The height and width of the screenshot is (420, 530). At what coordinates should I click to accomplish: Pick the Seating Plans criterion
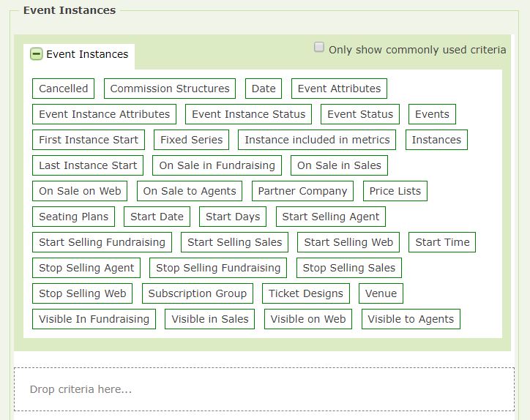click(74, 217)
